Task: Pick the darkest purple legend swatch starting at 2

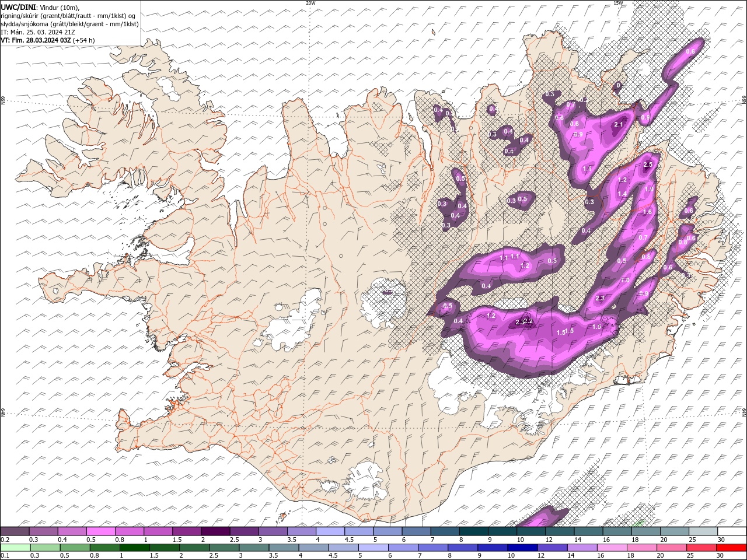Action: click(215, 531)
